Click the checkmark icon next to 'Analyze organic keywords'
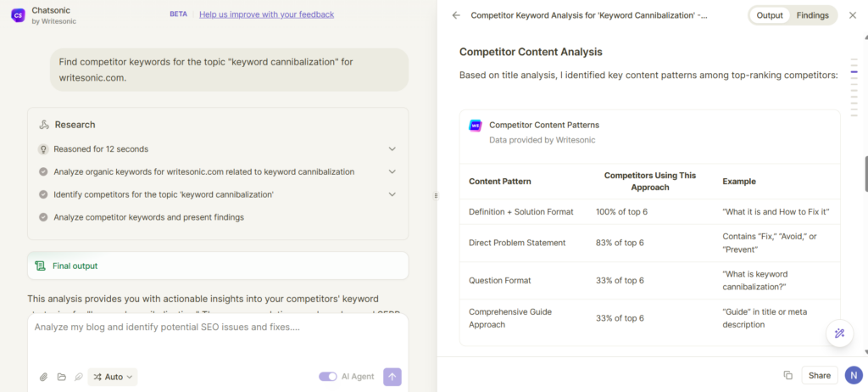The width and height of the screenshot is (868, 392). [x=43, y=172]
